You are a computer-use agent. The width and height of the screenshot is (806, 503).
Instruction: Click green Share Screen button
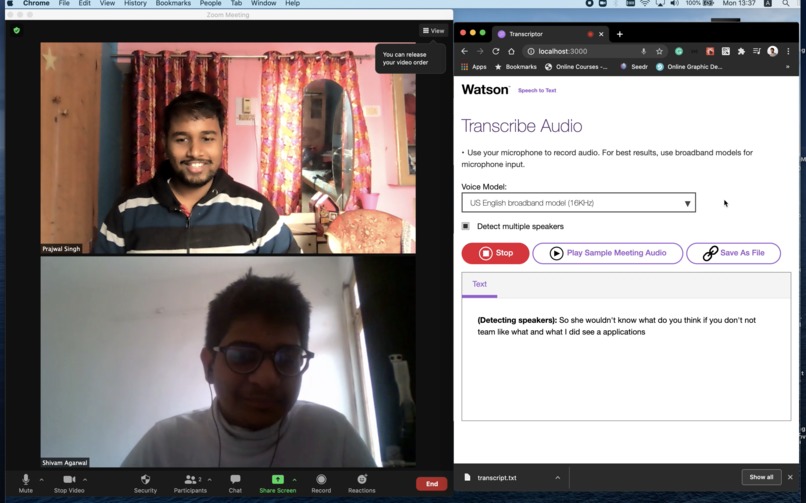(278, 483)
